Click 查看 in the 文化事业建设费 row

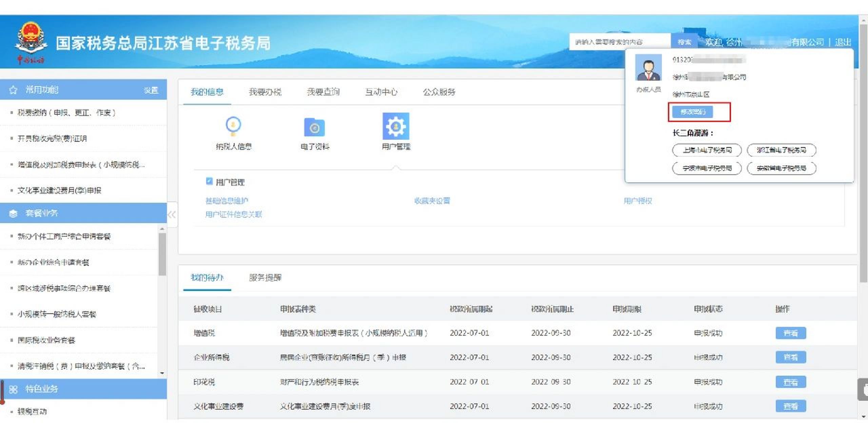point(791,406)
